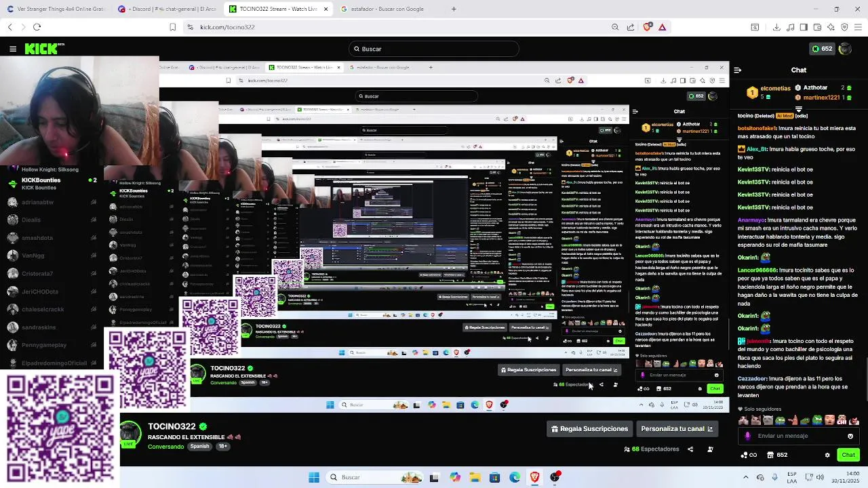Close the TOCINO322 Stream tab

[325, 9]
